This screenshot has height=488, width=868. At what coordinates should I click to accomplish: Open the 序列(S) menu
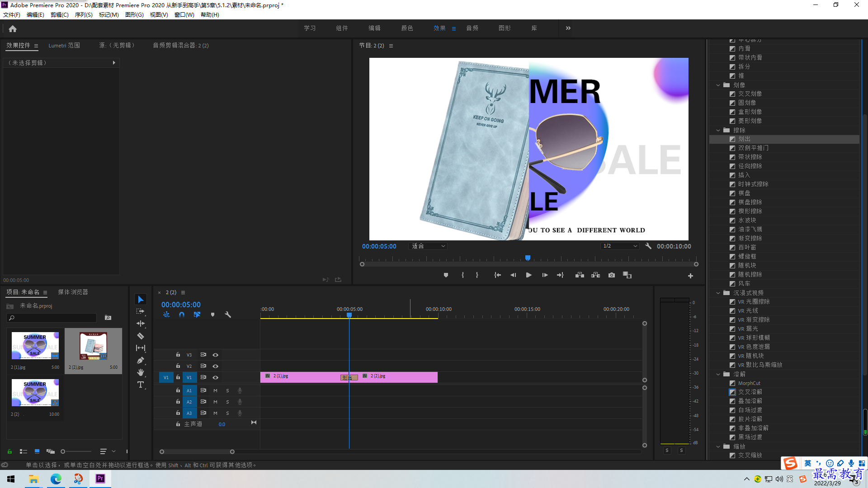pos(84,15)
